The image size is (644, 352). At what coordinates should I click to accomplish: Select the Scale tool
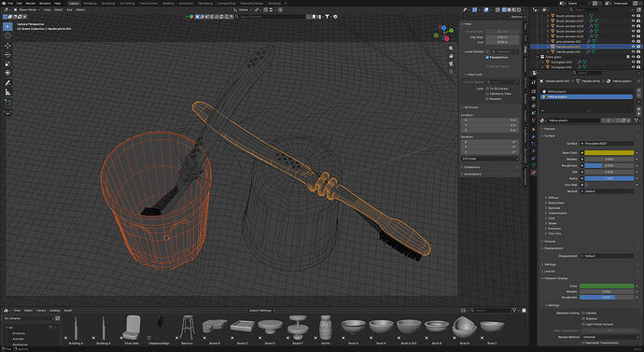tap(7, 64)
